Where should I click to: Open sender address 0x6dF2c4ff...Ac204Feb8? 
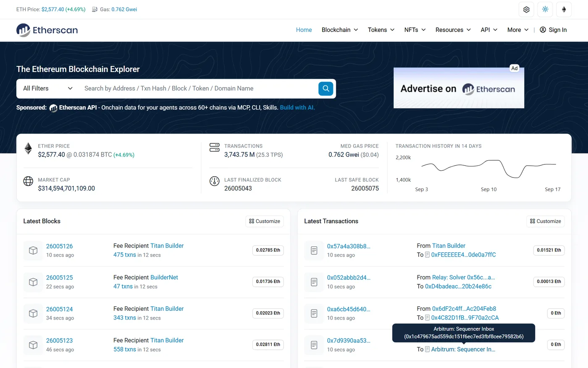pos(464,309)
